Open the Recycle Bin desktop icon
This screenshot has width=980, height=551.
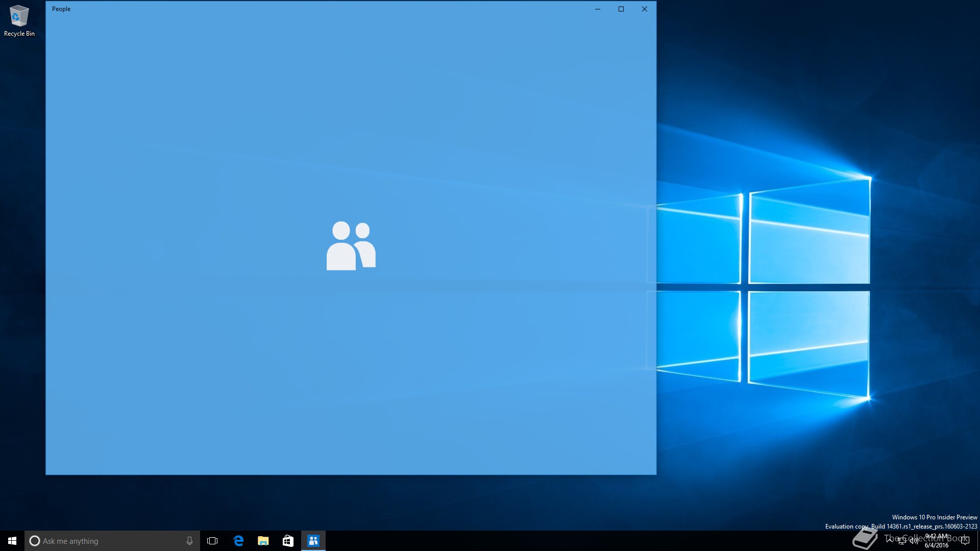[19, 20]
